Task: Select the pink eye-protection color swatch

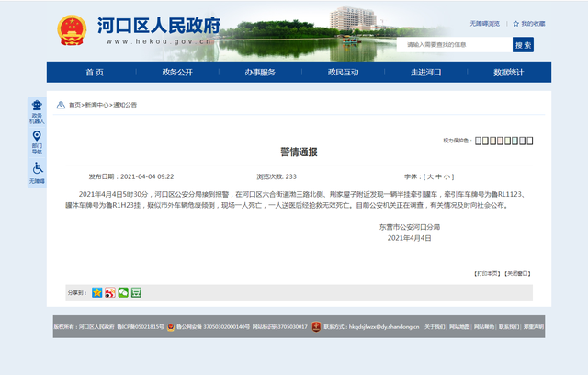Action: click(x=500, y=141)
